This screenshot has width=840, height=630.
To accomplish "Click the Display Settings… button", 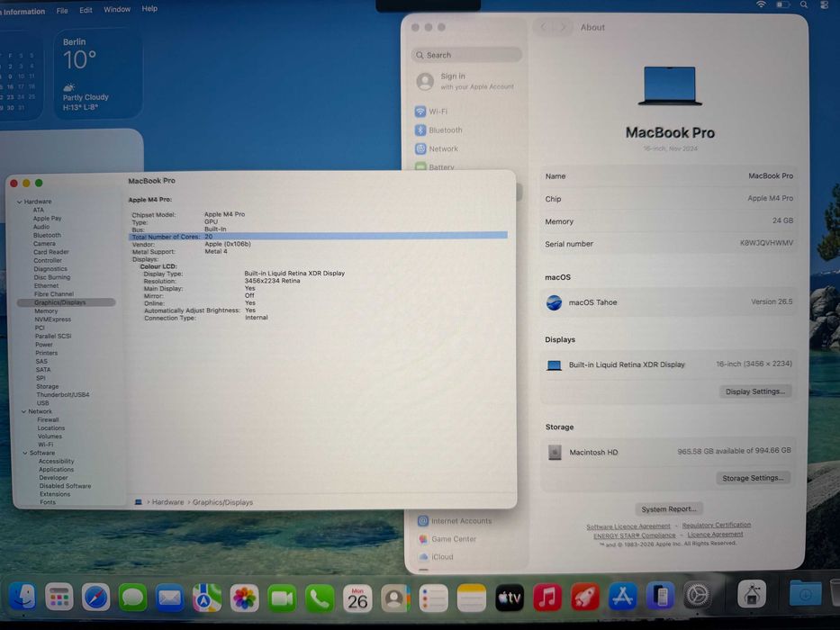I will [754, 391].
